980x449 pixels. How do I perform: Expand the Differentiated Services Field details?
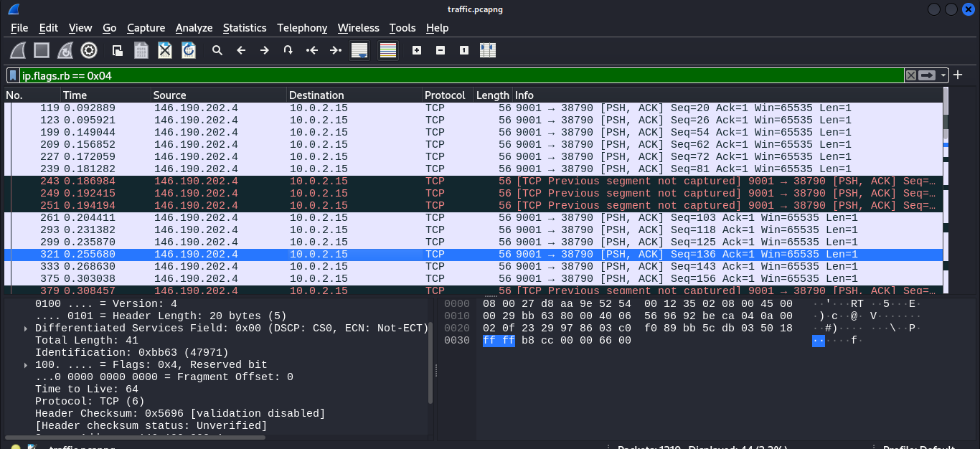coord(25,328)
